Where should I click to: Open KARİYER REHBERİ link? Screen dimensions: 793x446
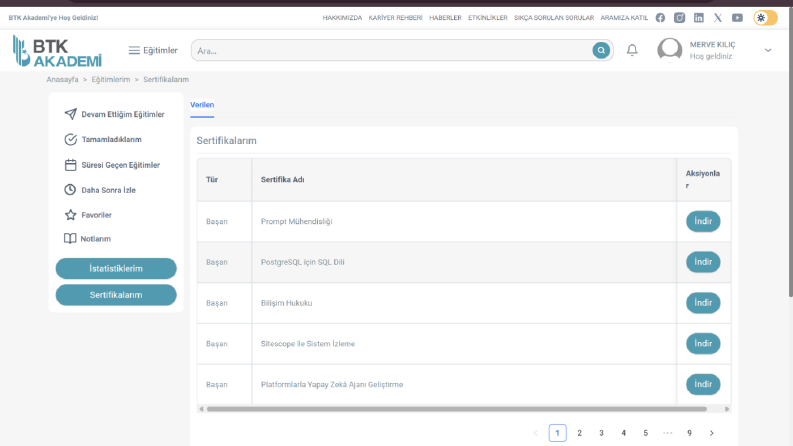(395, 18)
